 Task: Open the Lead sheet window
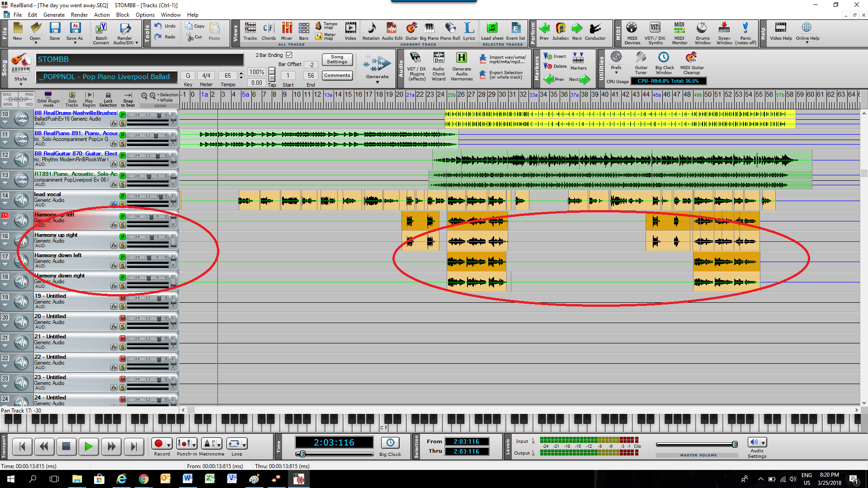point(492,32)
